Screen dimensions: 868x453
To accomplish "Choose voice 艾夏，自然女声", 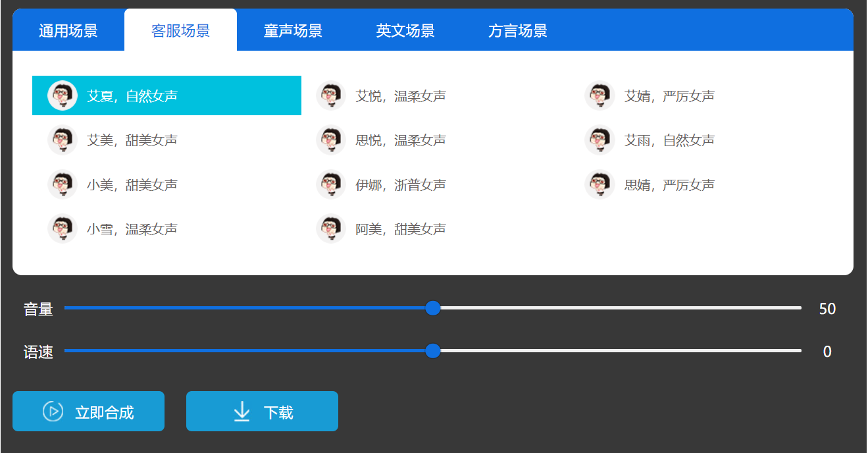I will click(166, 95).
